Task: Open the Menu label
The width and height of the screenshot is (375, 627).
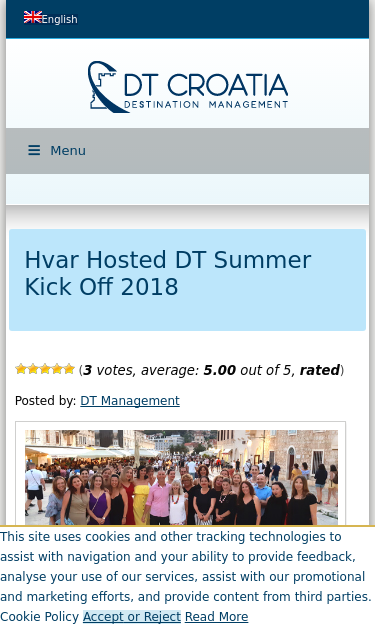Action: tap(68, 151)
